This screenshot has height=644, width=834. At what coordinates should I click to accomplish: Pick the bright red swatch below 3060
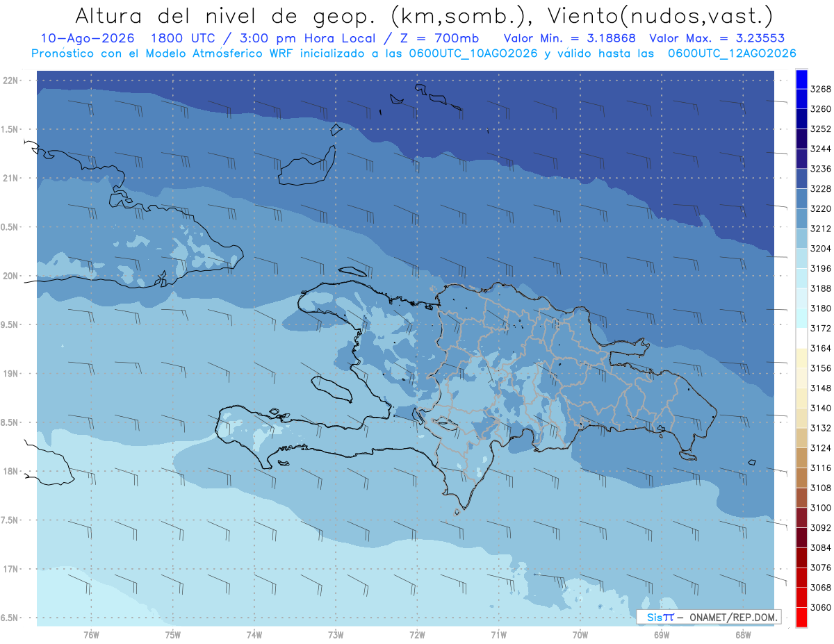tap(801, 618)
